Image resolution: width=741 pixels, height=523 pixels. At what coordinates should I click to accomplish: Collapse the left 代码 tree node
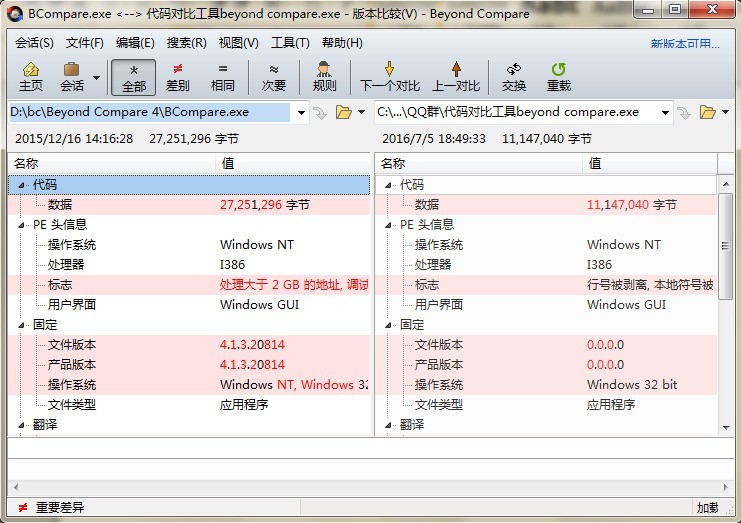[x=21, y=185]
